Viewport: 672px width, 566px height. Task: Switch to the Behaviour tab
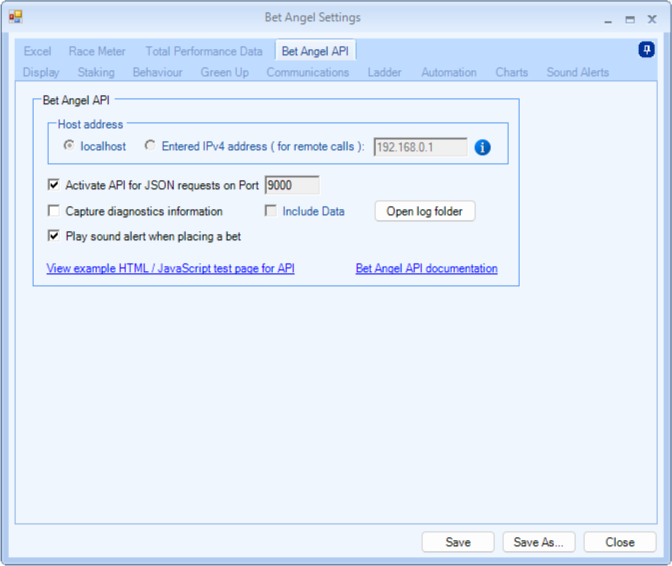click(157, 72)
